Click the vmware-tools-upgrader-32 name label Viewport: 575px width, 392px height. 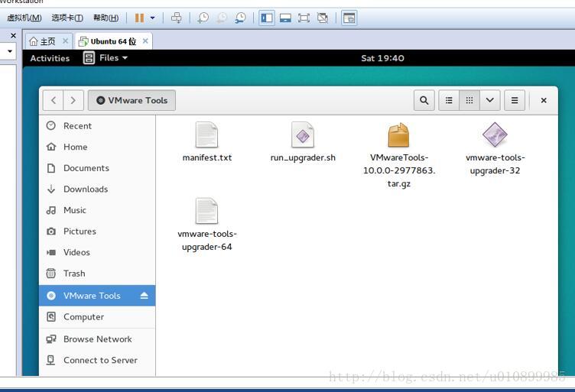[495, 164]
